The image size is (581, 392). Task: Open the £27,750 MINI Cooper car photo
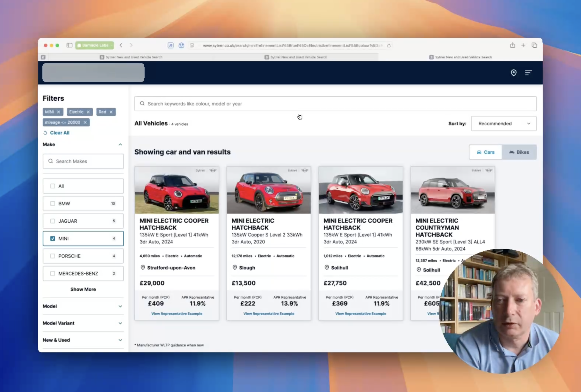(x=361, y=190)
